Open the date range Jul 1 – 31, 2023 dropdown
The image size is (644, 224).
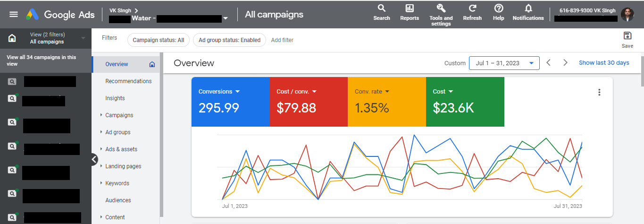click(504, 63)
